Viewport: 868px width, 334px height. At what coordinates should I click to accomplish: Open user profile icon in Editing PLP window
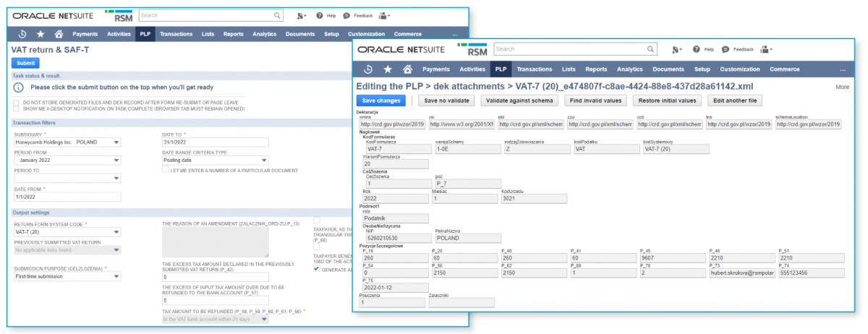point(762,49)
